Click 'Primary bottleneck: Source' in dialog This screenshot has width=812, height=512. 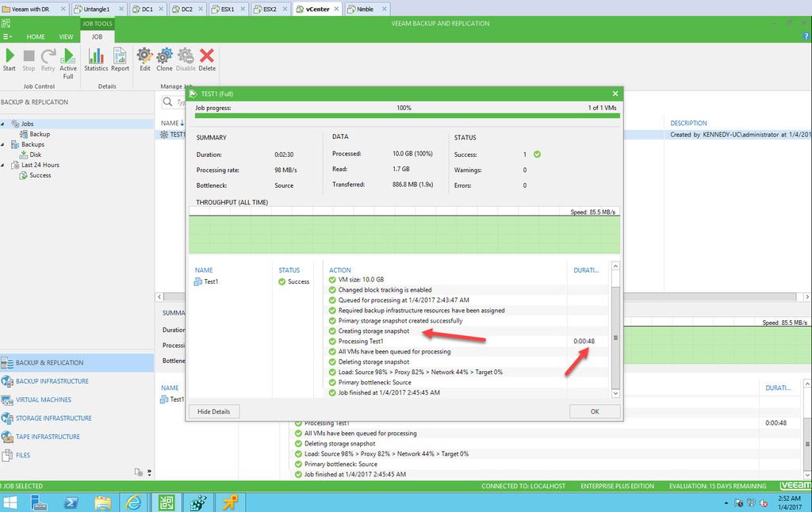374,383
